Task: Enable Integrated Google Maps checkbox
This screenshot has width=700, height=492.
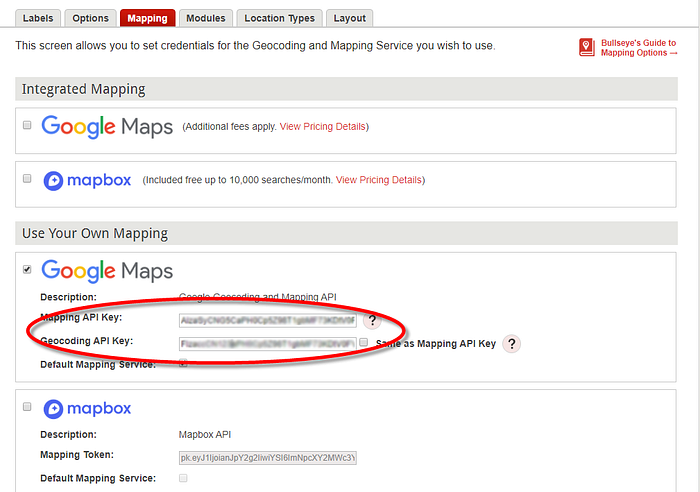Action: point(27,125)
